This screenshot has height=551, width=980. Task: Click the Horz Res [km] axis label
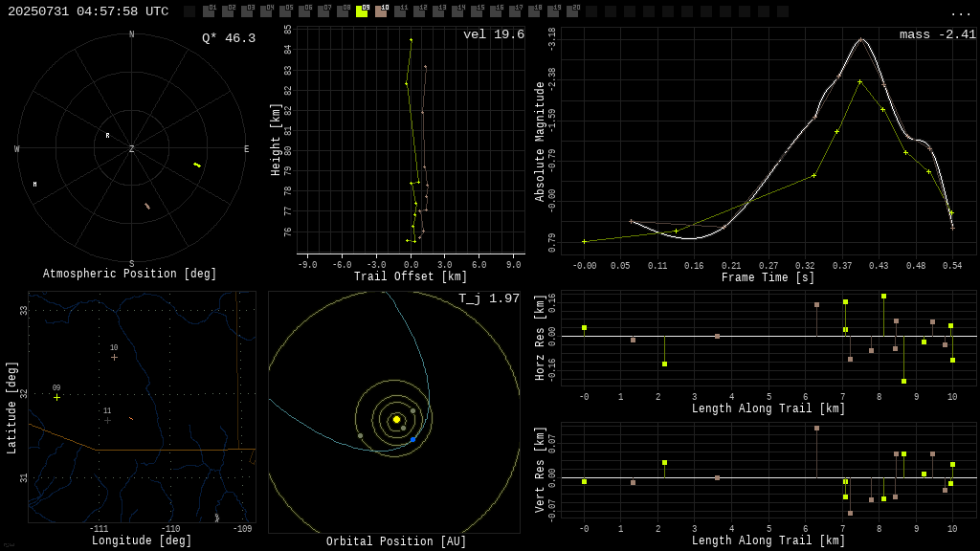click(x=540, y=338)
